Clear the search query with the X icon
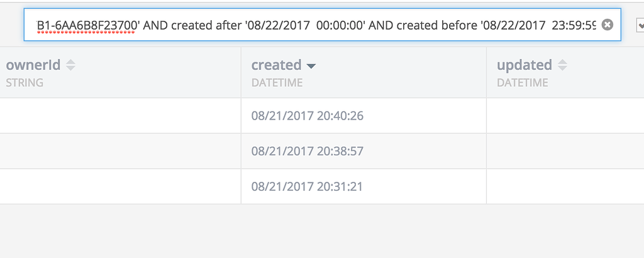This screenshot has width=644, height=258. tap(607, 25)
